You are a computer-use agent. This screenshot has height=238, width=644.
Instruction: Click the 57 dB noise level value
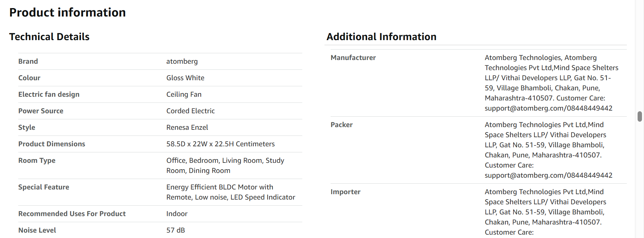175,230
